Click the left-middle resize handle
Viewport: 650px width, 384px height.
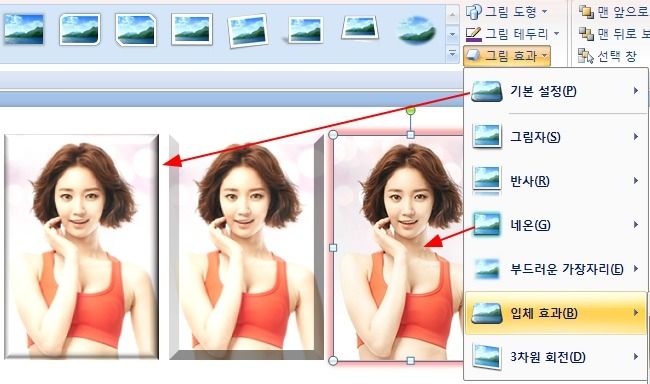(333, 248)
